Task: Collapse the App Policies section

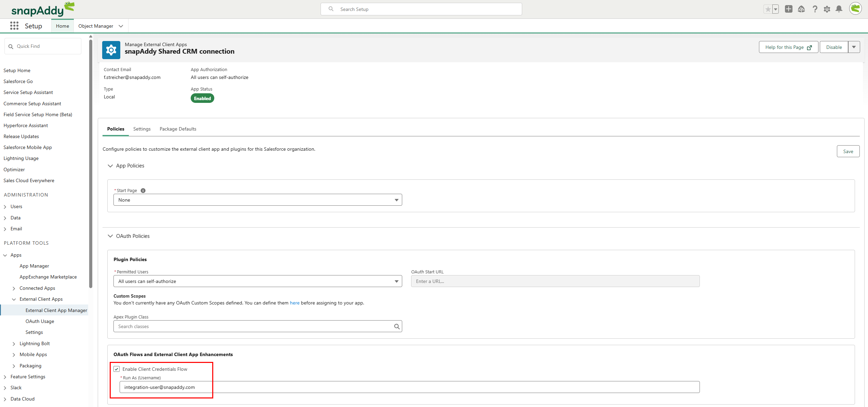Action: point(110,166)
